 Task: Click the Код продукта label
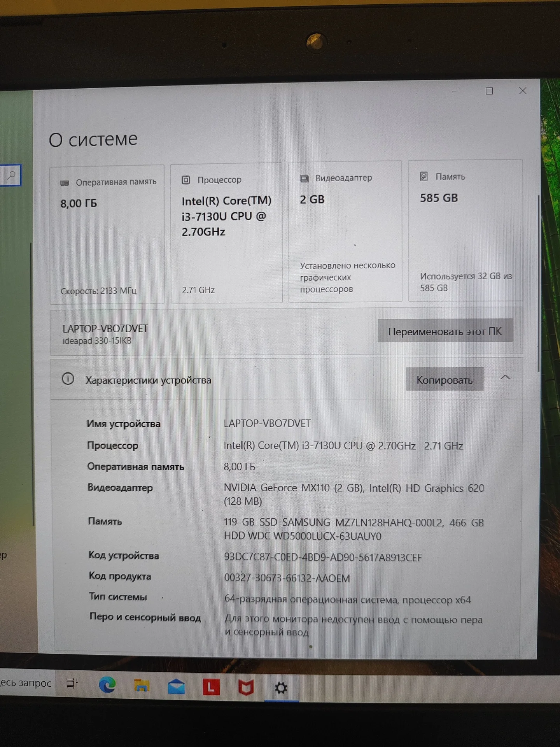120,576
